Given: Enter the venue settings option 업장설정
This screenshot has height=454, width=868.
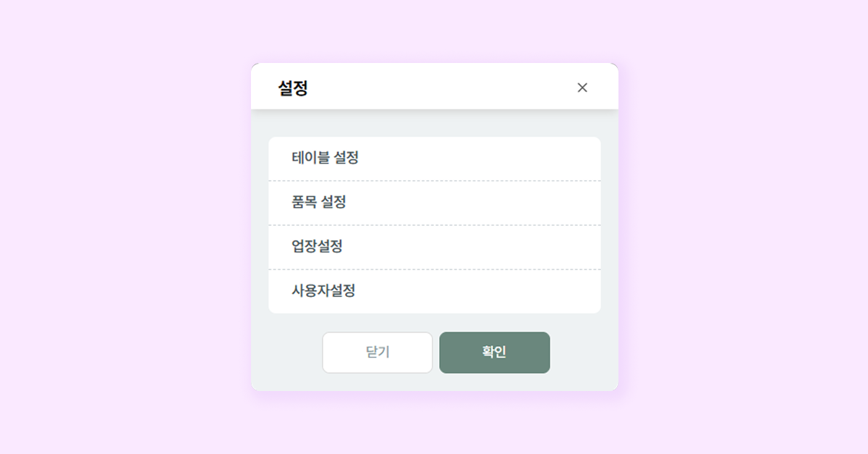Looking at the screenshot, I should tap(434, 247).
